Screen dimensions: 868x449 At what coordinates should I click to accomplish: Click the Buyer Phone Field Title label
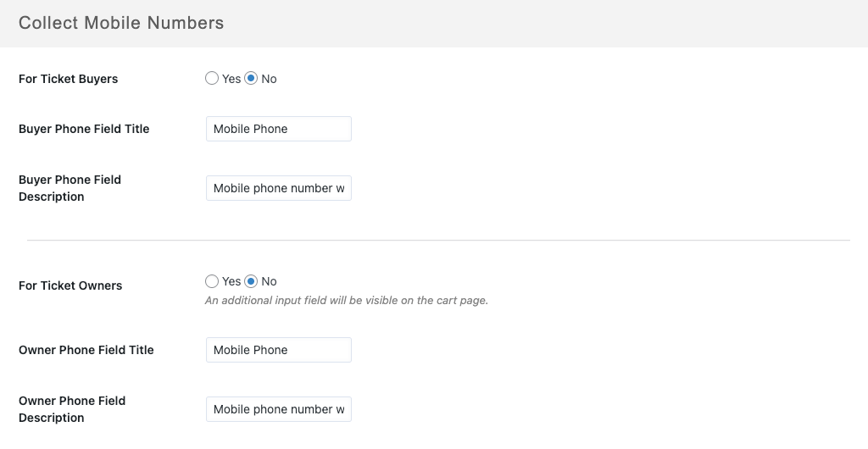(x=84, y=129)
